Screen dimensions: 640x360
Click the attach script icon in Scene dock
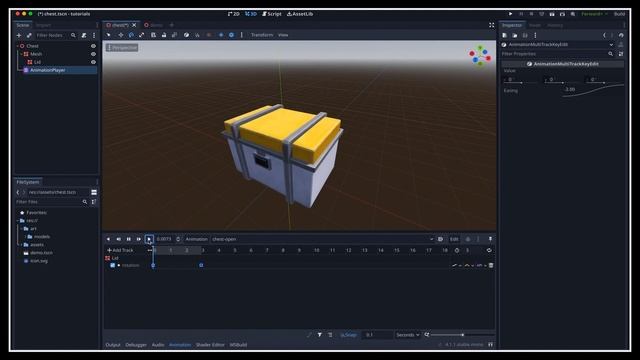coord(84,36)
